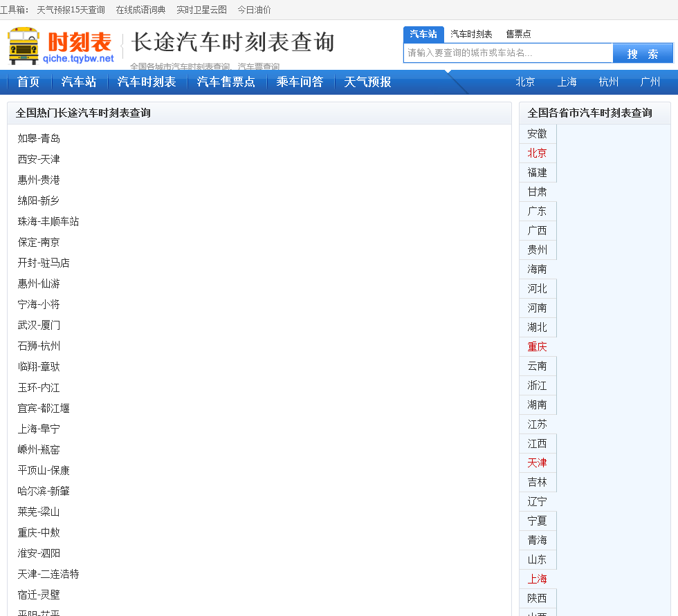Select 湖北 in the province list

537,328
